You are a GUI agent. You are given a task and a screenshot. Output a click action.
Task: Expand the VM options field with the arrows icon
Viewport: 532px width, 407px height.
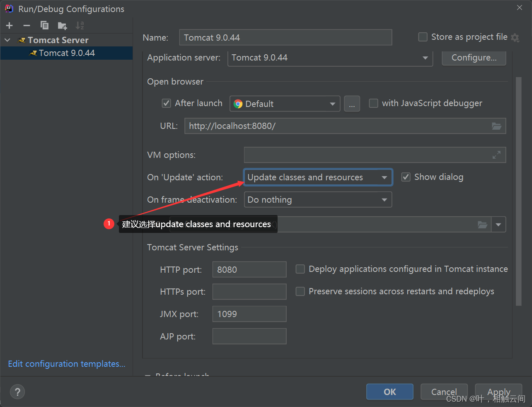(496, 155)
